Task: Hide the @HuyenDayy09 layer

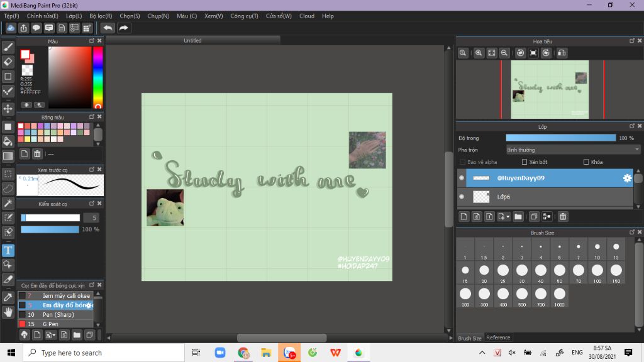Action: [x=462, y=178]
